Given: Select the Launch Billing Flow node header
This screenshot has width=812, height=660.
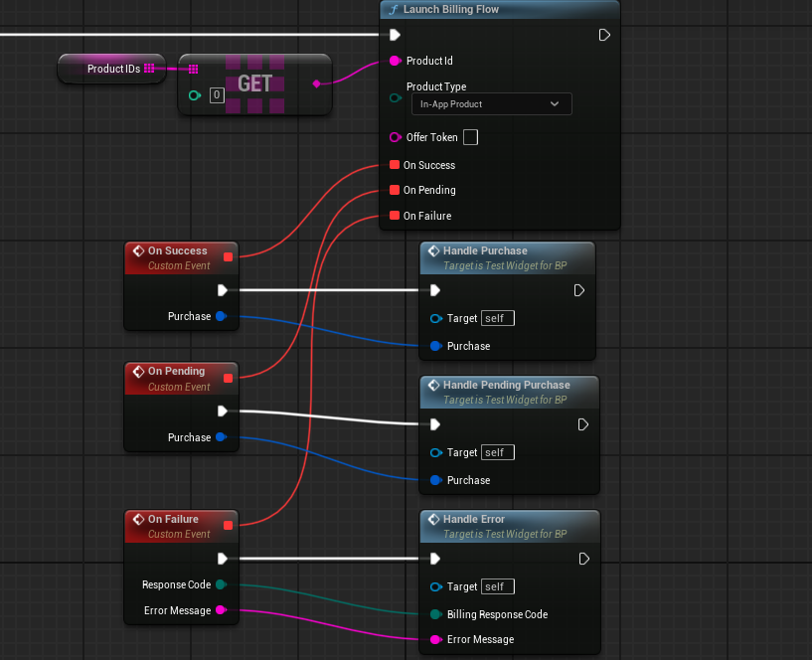Looking at the screenshot, I should point(497,10).
